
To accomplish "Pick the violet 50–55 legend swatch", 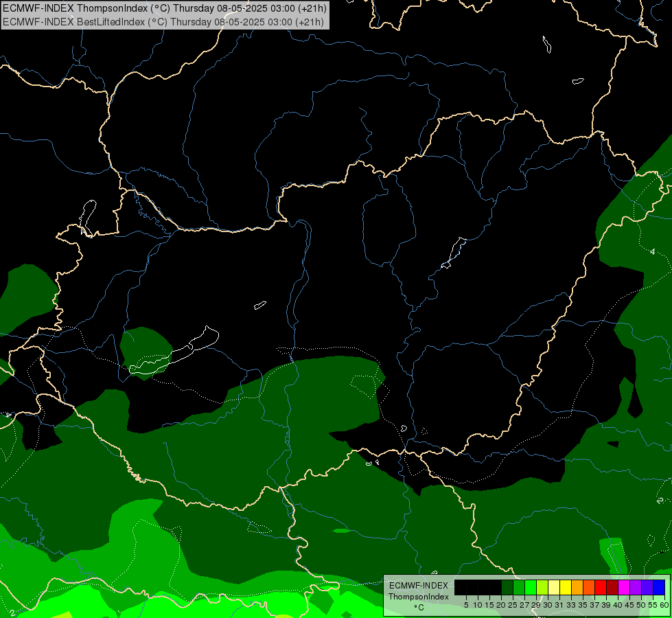I will [647, 587].
